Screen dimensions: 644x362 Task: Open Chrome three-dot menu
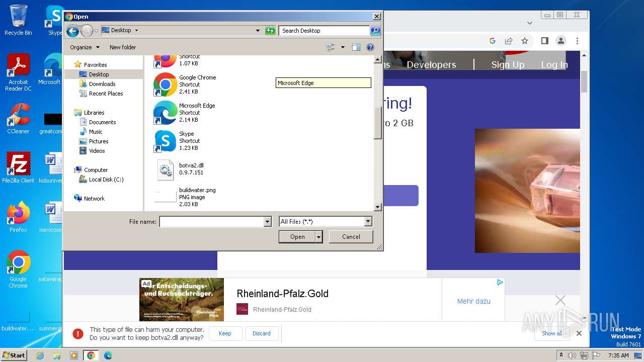[577, 41]
